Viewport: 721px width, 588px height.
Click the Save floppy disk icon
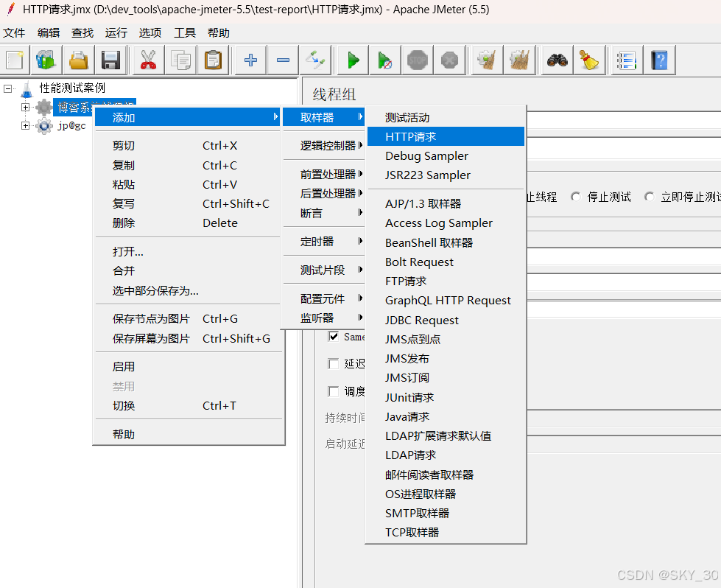point(110,60)
